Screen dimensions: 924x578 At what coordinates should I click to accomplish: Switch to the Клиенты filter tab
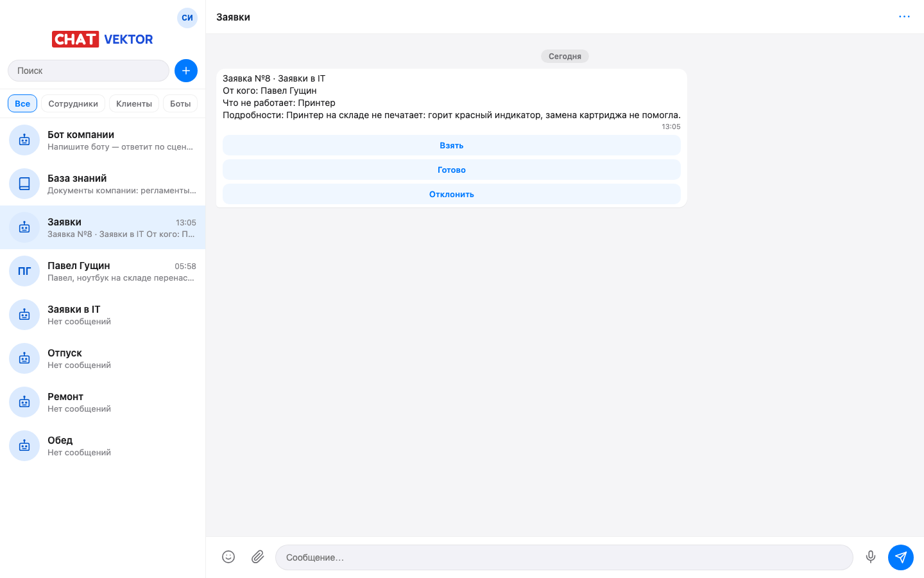[x=134, y=103]
